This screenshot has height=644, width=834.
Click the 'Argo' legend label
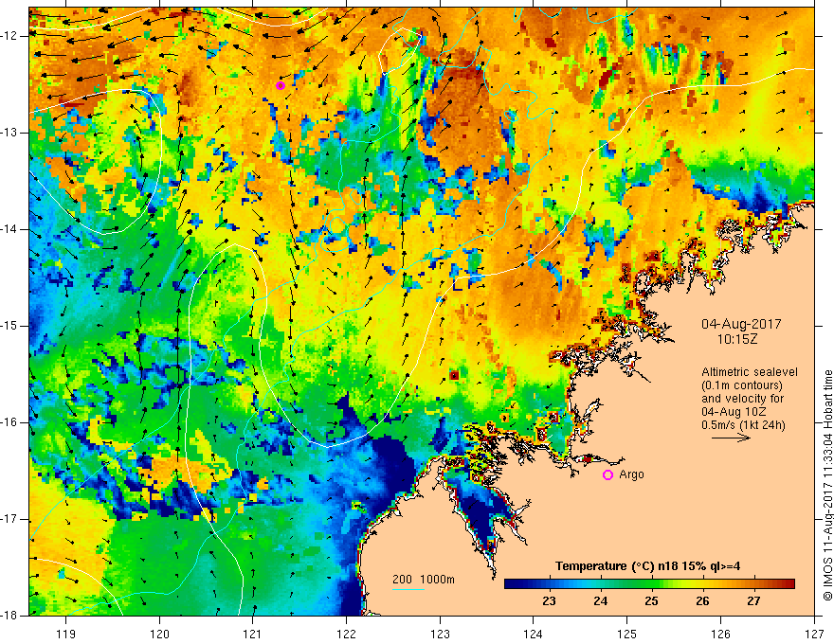631,474
